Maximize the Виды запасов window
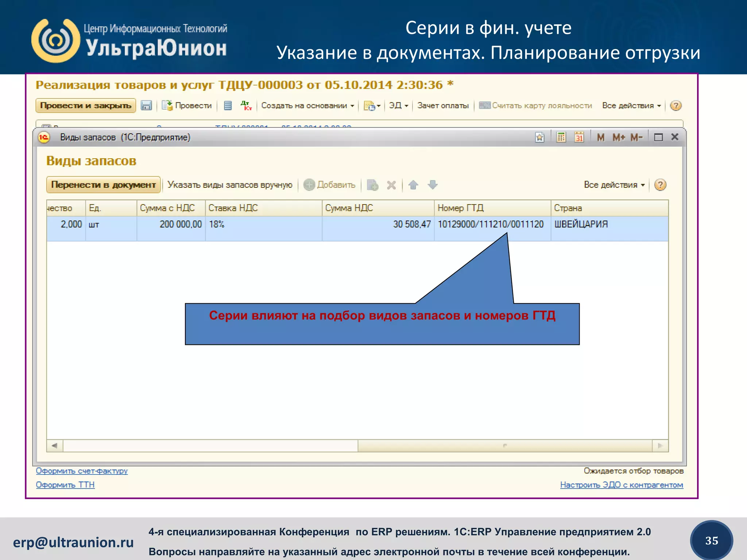 [x=658, y=137]
